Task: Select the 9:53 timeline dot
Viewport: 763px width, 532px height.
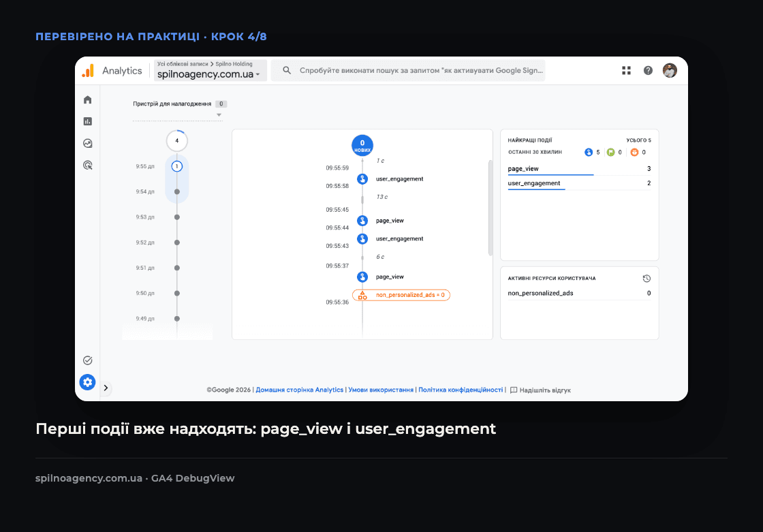Action: [177, 217]
